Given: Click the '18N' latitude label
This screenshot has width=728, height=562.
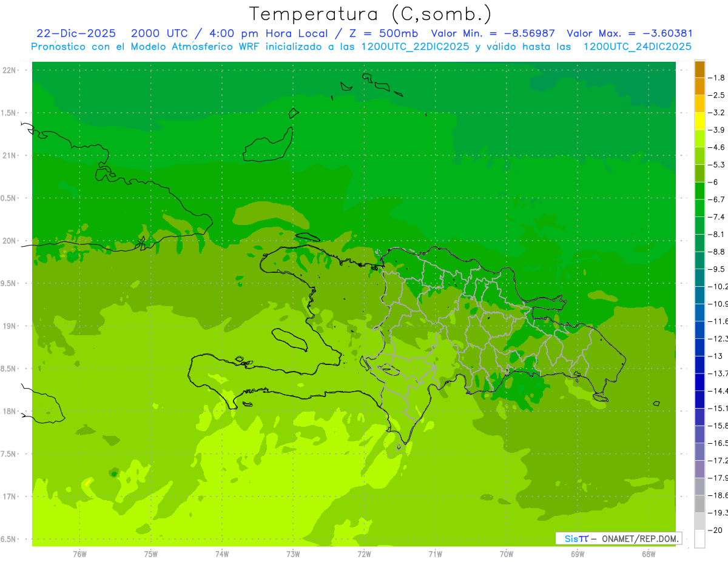Looking at the screenshot, I should pyautogui.click(x=9, y=411).
